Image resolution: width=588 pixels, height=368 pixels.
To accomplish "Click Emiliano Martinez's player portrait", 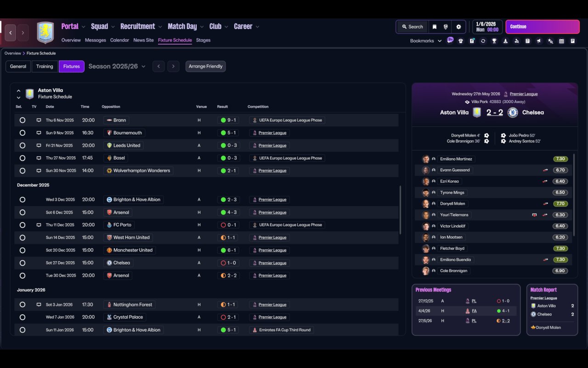I will (426, 159).
